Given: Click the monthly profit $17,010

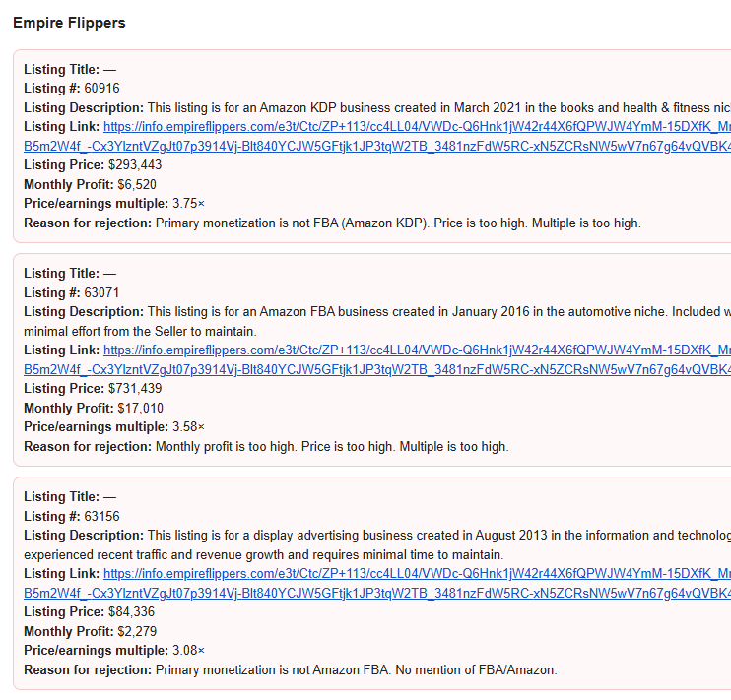Looking at the screenshot, I should point(140,408).
